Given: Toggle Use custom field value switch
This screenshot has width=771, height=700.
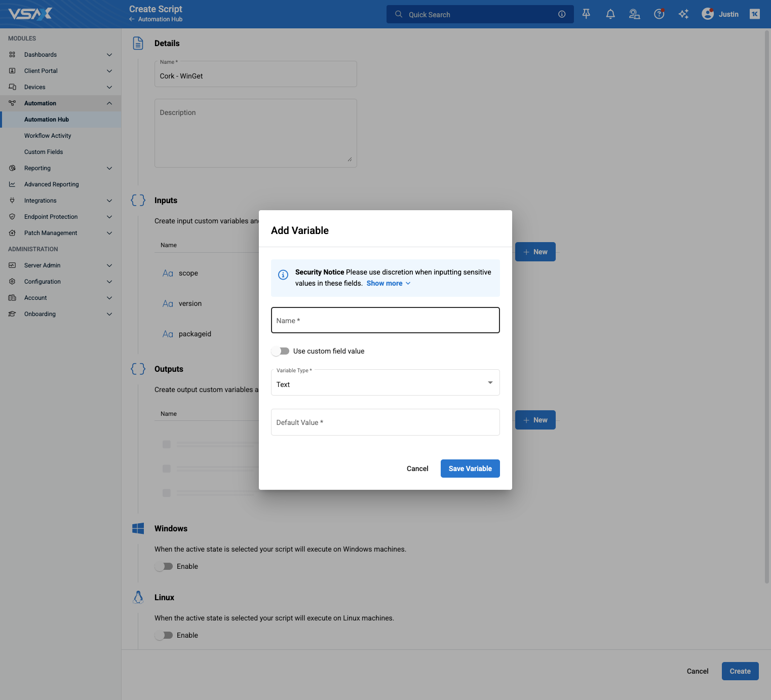Looking at the screenshot, I should point(280,351).
